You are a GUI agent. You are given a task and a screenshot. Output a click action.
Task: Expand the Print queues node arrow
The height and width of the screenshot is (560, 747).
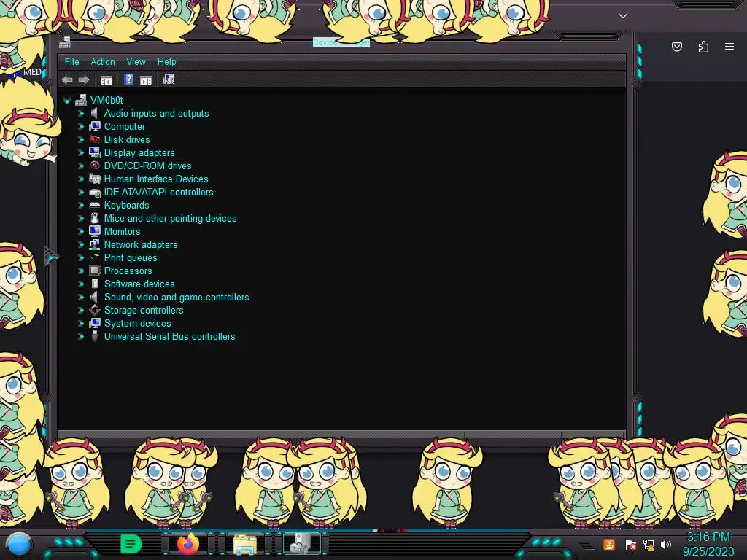[80, 257]
